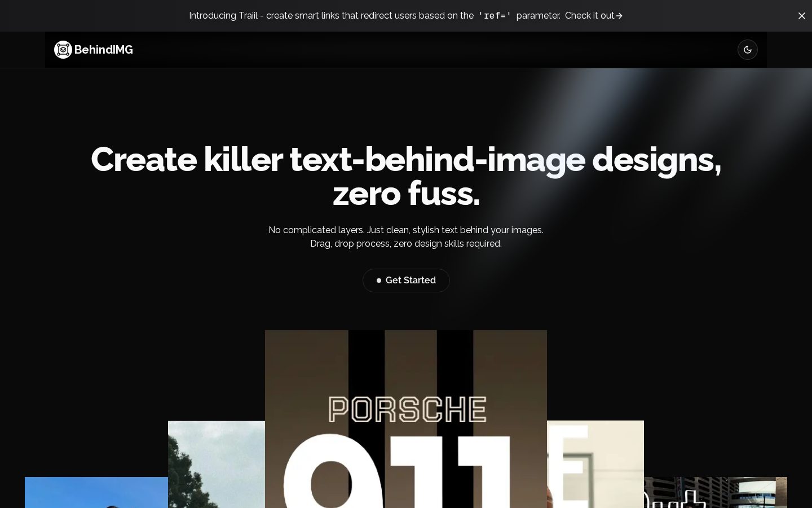Click the BehindIMG brand name text
The width and height of the screenshot is (812, 508).
click(104, 50)
